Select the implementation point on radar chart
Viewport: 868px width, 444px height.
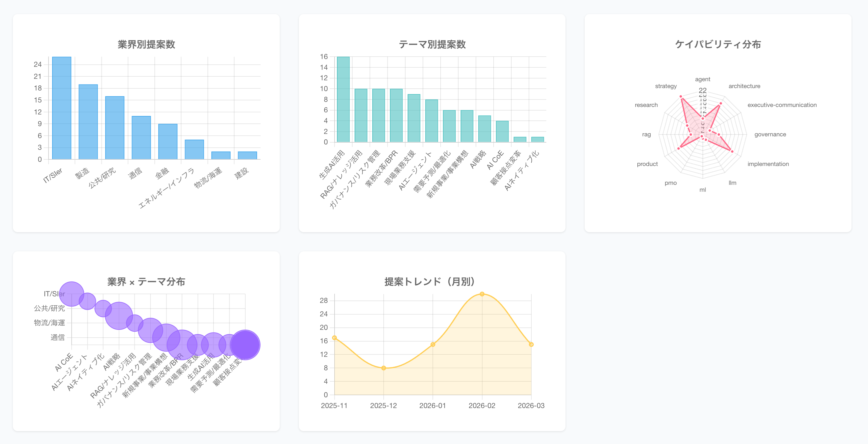tap(732, 151)
